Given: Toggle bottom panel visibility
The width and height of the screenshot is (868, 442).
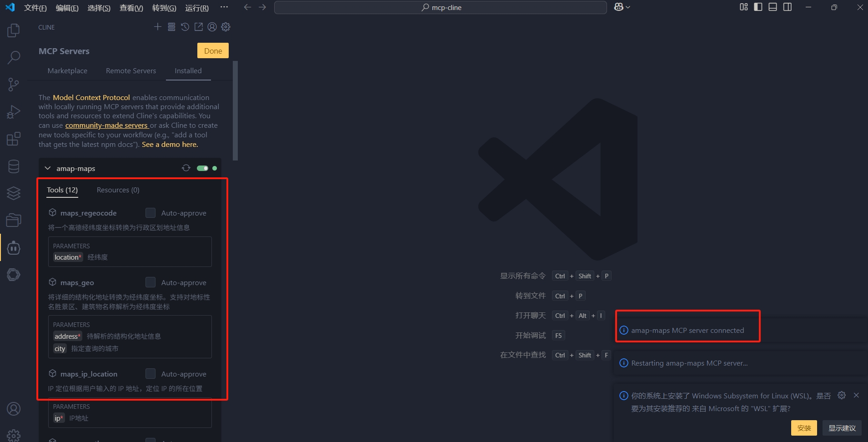Looking at the screenshot, I should point(773,7).
